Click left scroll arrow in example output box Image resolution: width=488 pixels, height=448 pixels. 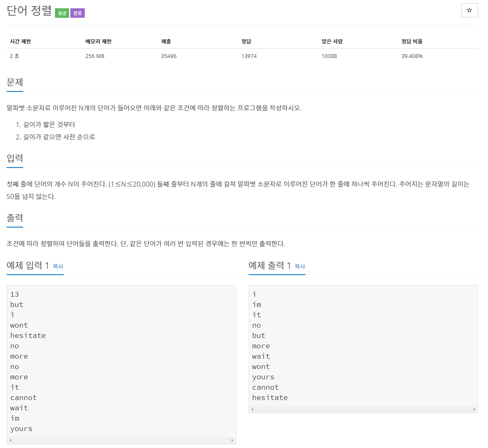click(x=252, y=409)
